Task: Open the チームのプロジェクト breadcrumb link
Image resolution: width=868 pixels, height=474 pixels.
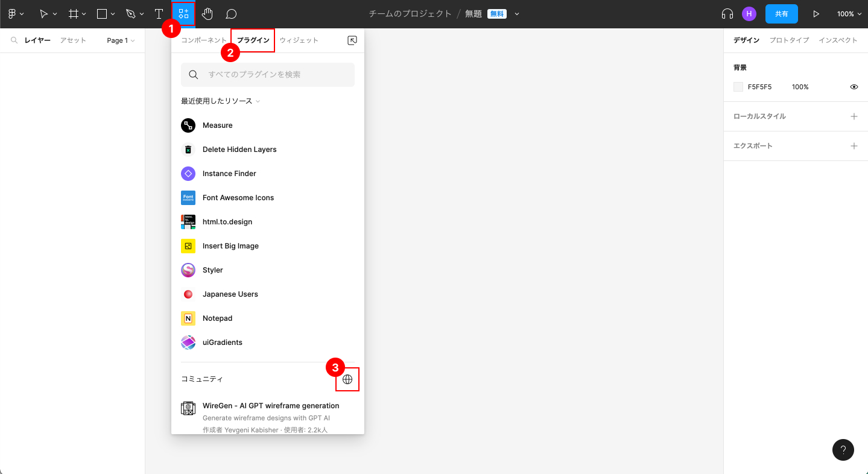Action: [410, 14]
